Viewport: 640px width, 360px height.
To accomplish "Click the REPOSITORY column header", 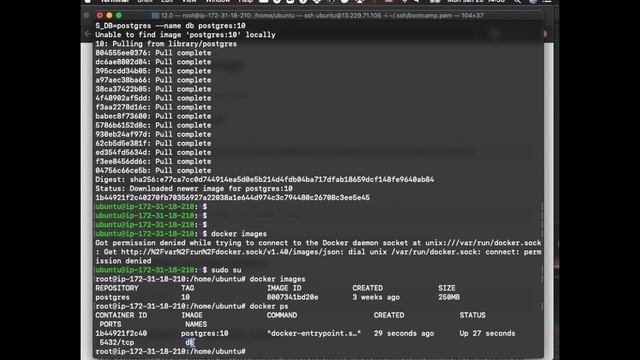I will point(117,288).
